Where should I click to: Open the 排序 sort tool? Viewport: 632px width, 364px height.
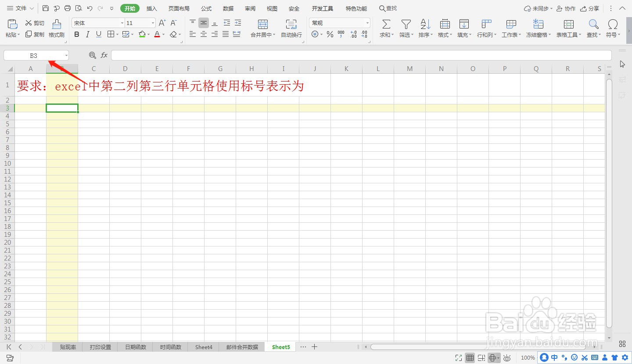coord(425,25)
